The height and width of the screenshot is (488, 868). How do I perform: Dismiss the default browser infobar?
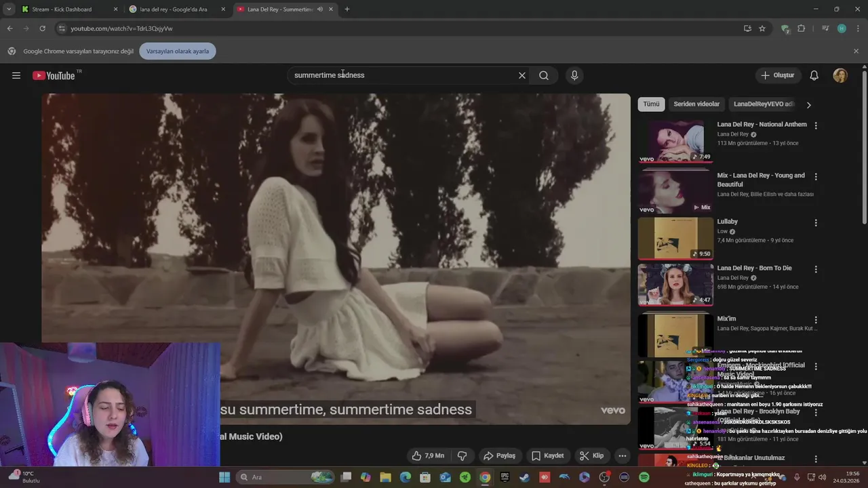pos(856,51)
